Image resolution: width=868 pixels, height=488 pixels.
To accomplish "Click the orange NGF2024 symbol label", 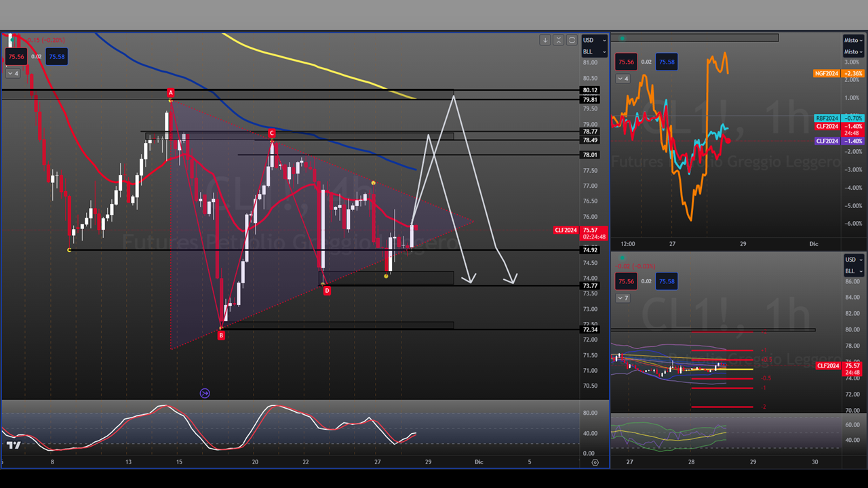I will 827,73.
